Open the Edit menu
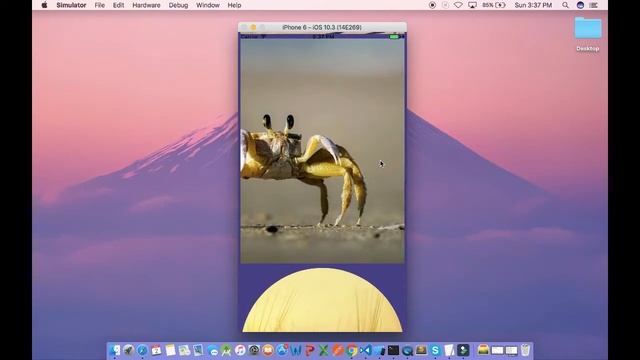640x360 pixels. (118, 5)
